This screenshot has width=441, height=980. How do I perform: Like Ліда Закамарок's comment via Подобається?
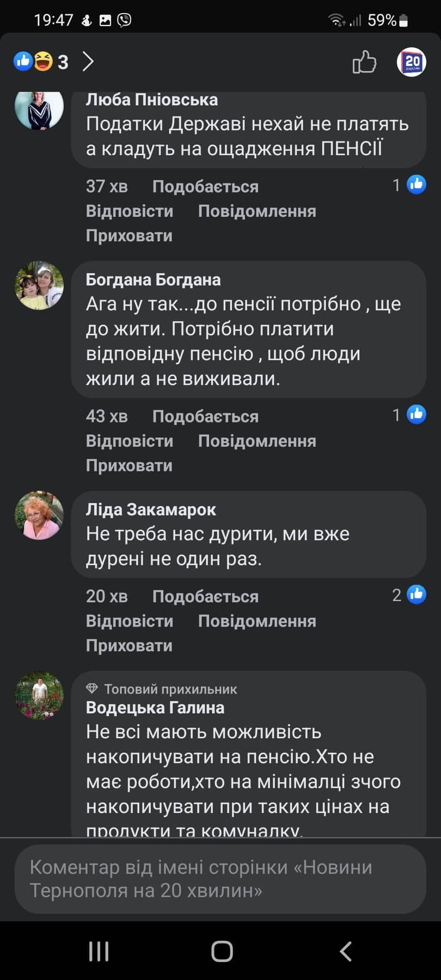point(205,597)
